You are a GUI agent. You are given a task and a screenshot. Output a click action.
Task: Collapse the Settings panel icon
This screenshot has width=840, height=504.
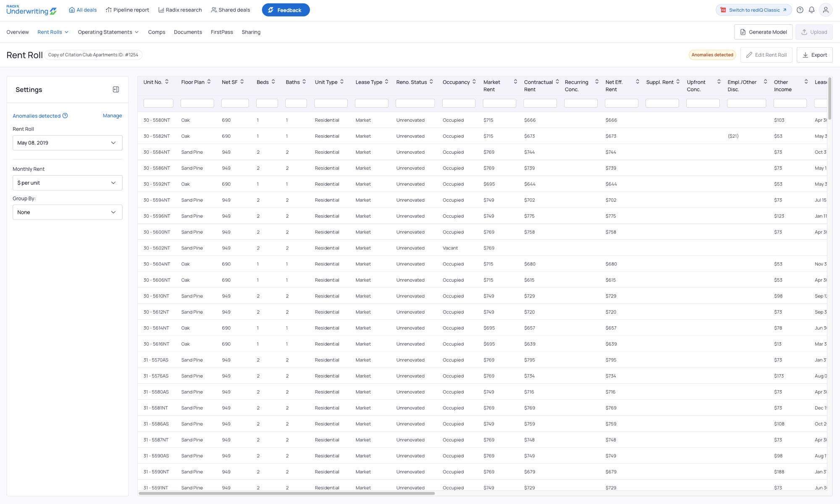116,89
